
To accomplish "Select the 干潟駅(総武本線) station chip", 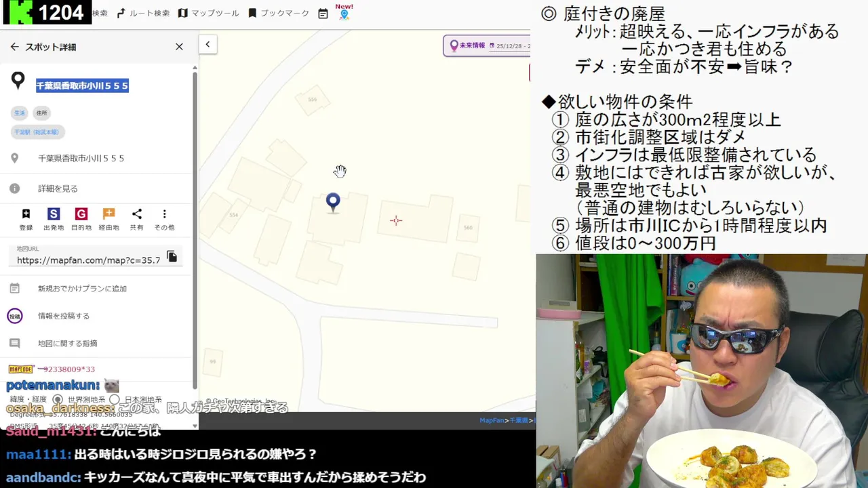I will [37, 131].
